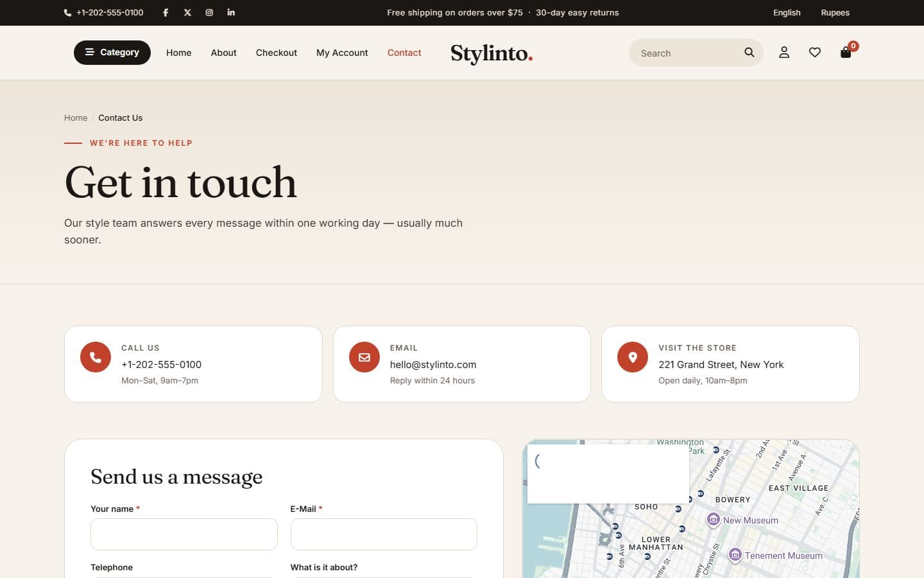This screenshot has height=578, width=924.
Task: Open the English language selector
Action: [x=787, y=13]
